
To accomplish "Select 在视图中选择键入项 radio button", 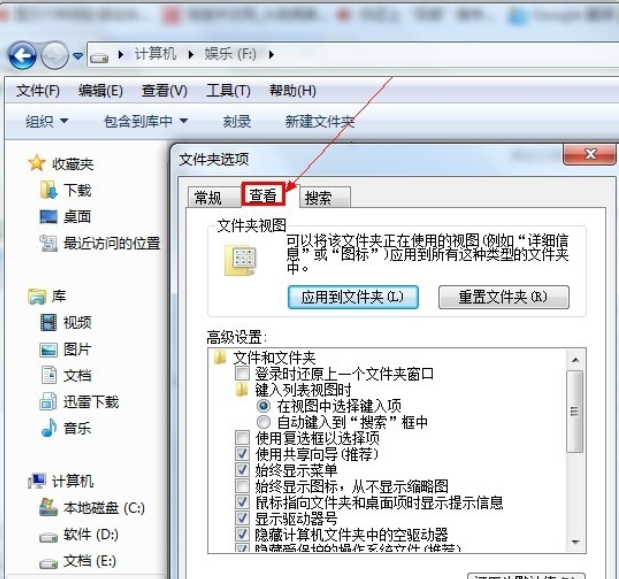I will pyautogui.click(x=263, y=405).
